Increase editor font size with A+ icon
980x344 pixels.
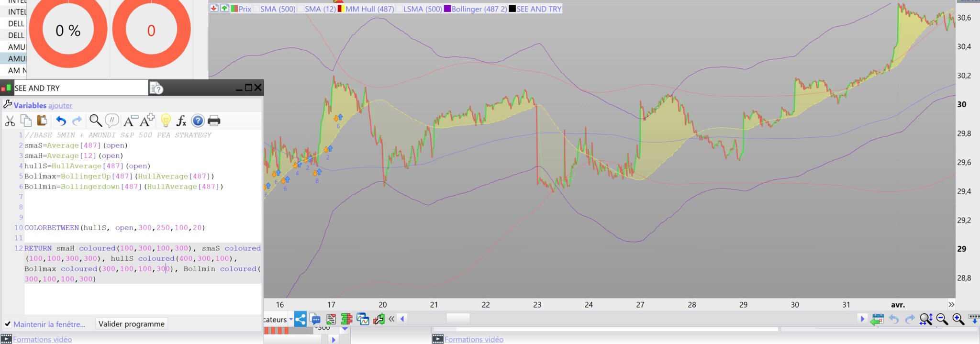(147, 120)
